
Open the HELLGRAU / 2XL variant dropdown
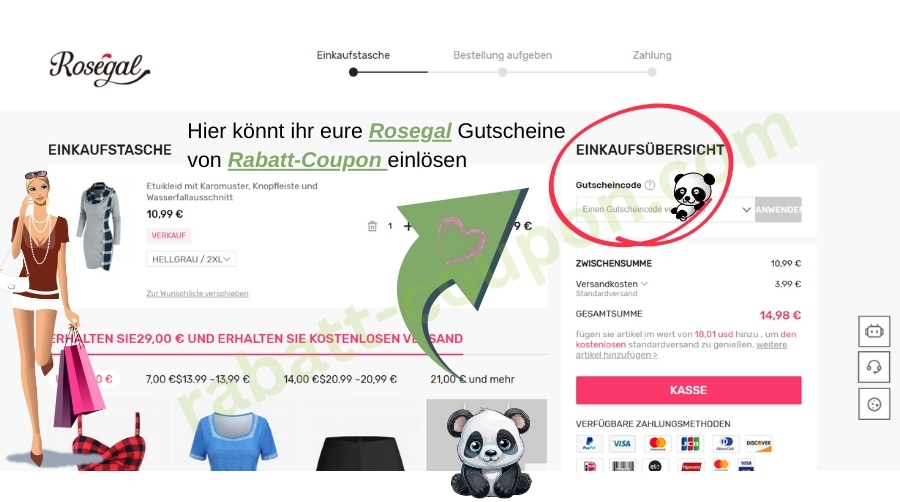pos(191,259)
